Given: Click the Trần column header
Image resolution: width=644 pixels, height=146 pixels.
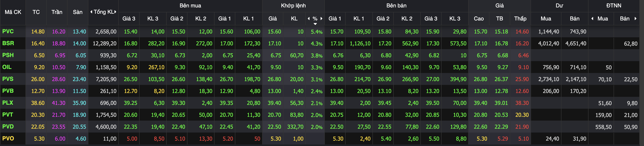Looking at the screenshot, I should pyautogui.click(x=57, y=12).
